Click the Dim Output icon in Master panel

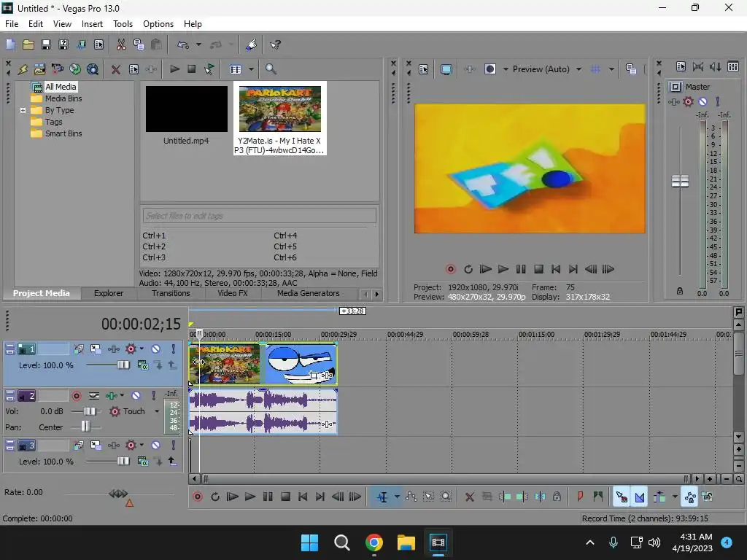pyautogui.click(x=715, y=66)
